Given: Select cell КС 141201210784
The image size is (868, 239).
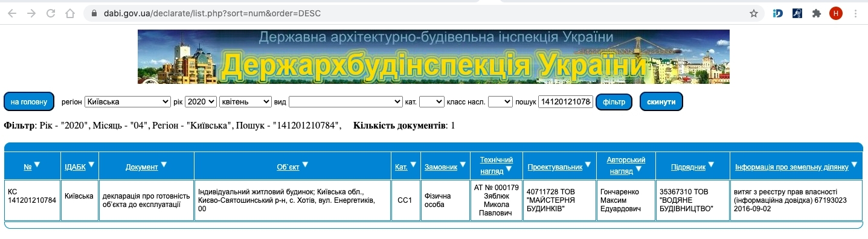Looking at the screenshot, I should [x=32, y=200].
